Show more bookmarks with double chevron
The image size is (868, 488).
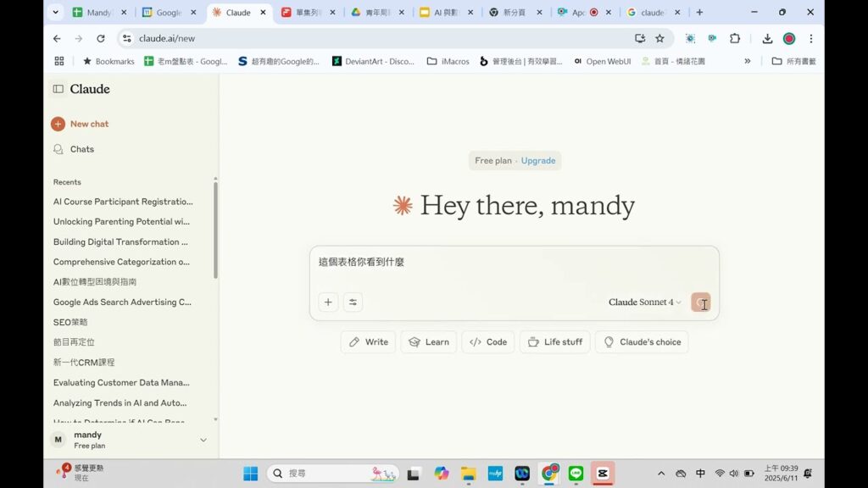[748, 61]
